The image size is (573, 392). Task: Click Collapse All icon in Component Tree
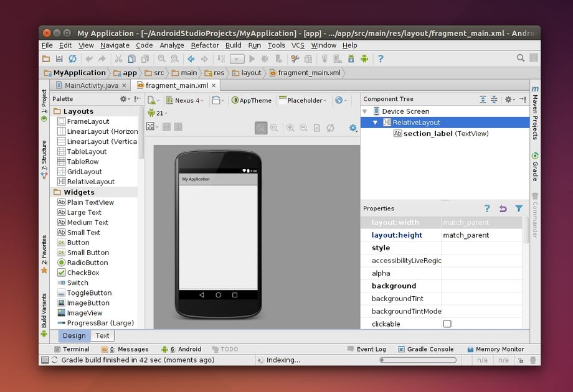494,100
